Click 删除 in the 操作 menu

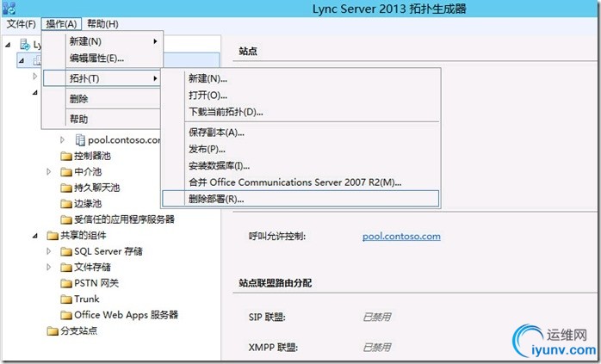[102, 99]
